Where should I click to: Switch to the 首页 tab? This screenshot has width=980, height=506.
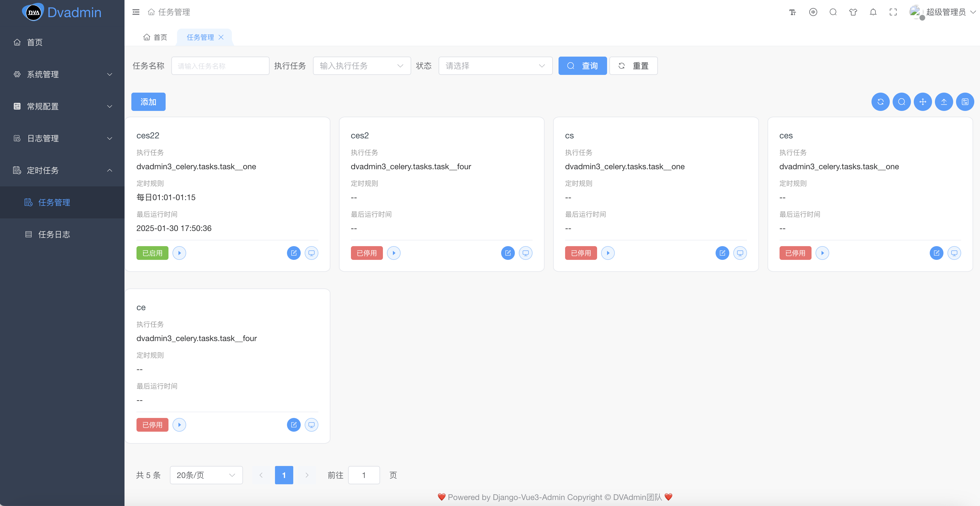point(155,37)
